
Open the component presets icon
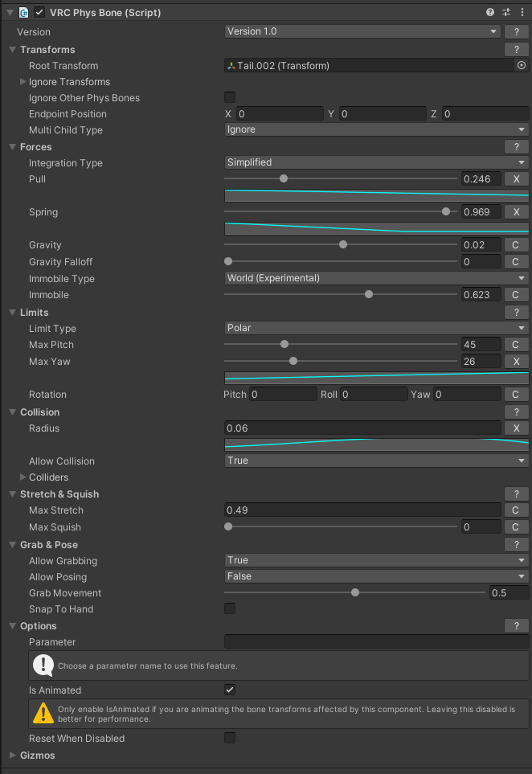point(505,12)
